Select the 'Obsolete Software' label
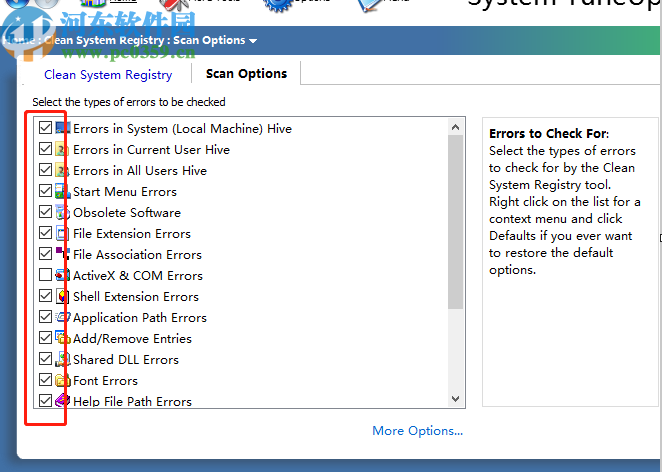Screen dimensions: 662x472 (x=127, y=212)
